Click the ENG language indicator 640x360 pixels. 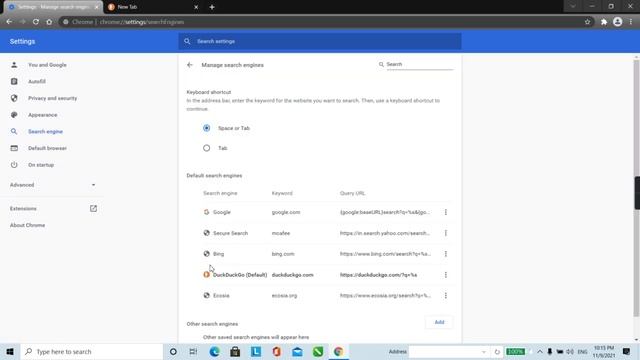(582, 352)
